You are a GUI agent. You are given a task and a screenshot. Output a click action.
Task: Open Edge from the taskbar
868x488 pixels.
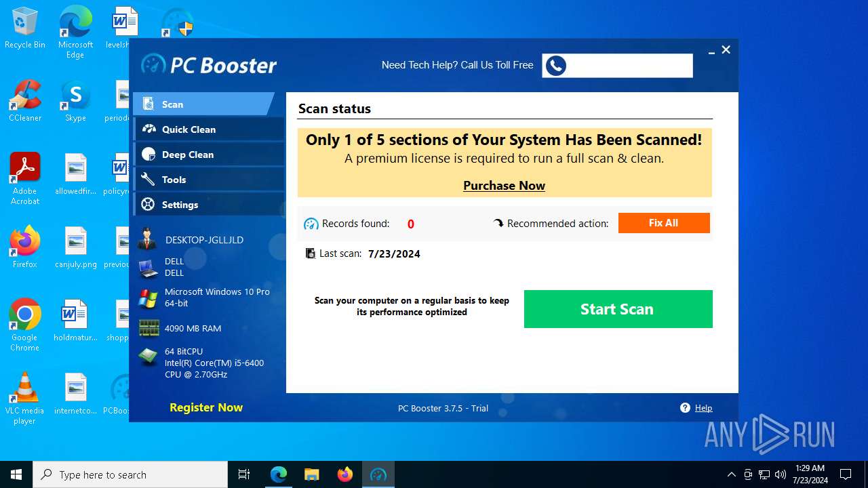click(279, 474)
